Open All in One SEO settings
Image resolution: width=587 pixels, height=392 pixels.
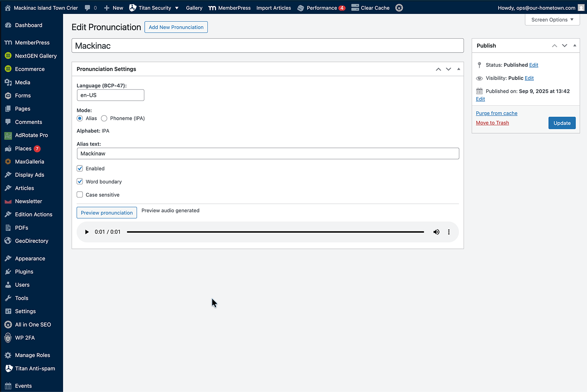(x=33, y=324)
